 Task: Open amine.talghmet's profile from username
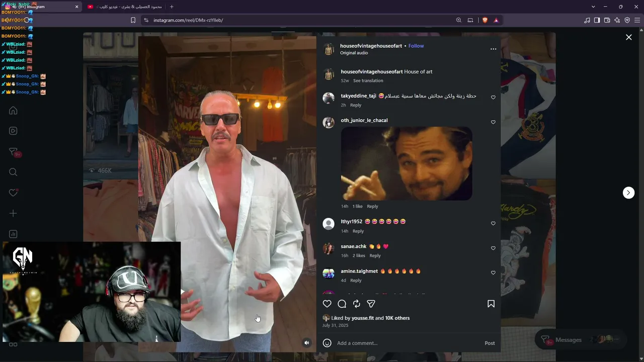point(359,271)
